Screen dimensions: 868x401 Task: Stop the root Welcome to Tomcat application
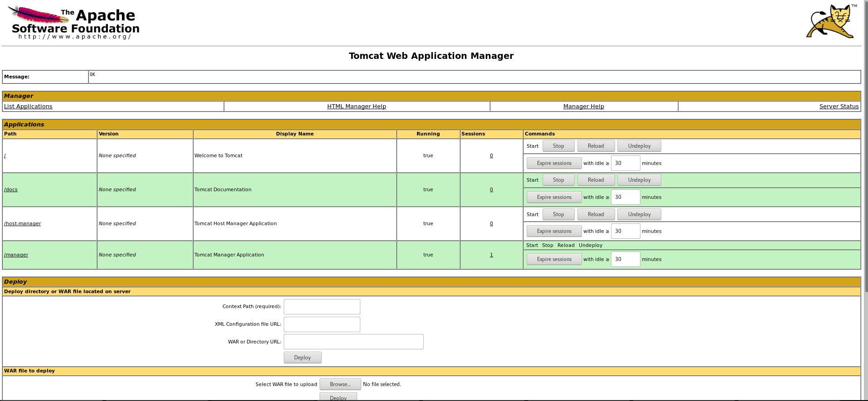point(558,146)
